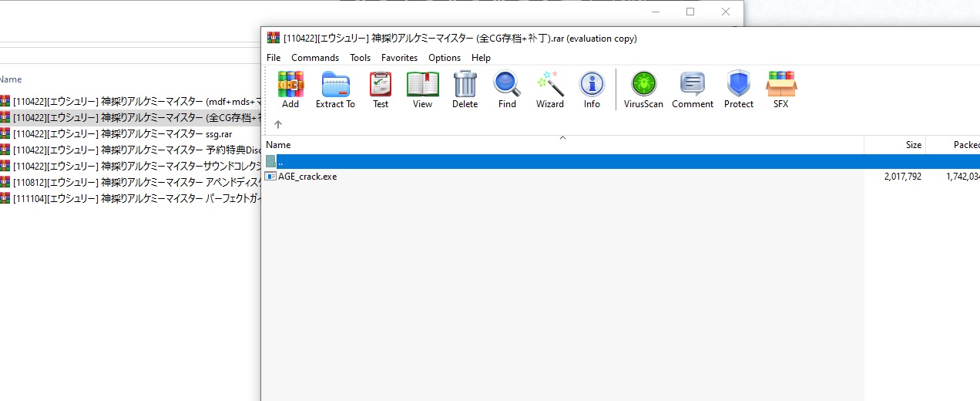Run Test on the archive
The image size is (980, 401).
pyautogui.click(x=381, y=89)
